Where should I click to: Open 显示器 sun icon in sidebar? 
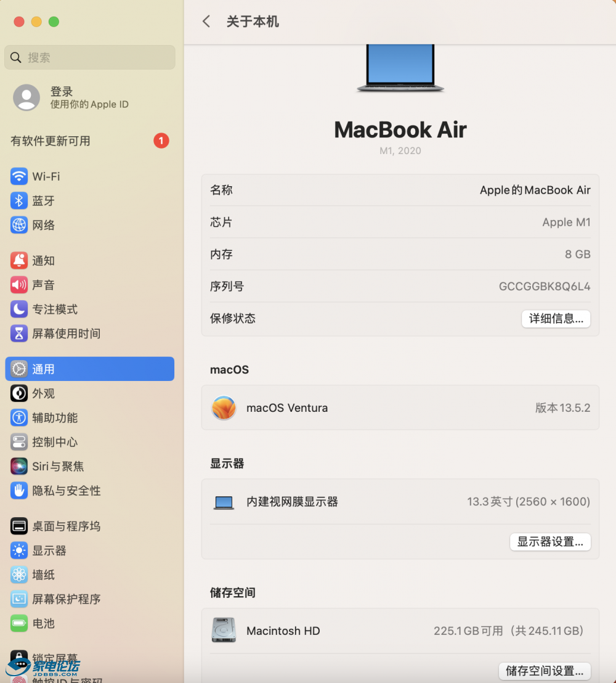pos(18,550)
